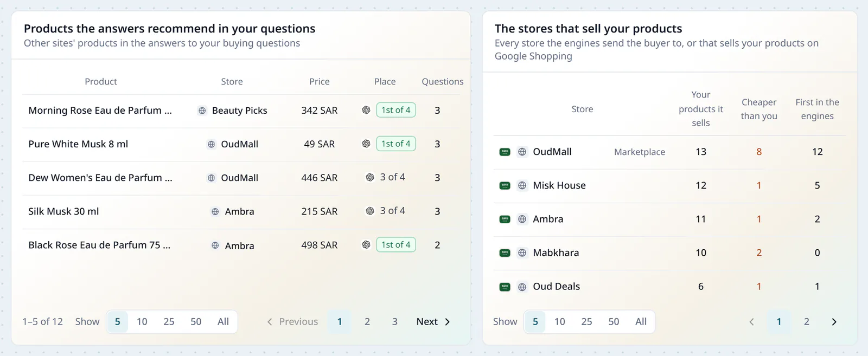Show 25 rows in the products table

tap(169, 322)
